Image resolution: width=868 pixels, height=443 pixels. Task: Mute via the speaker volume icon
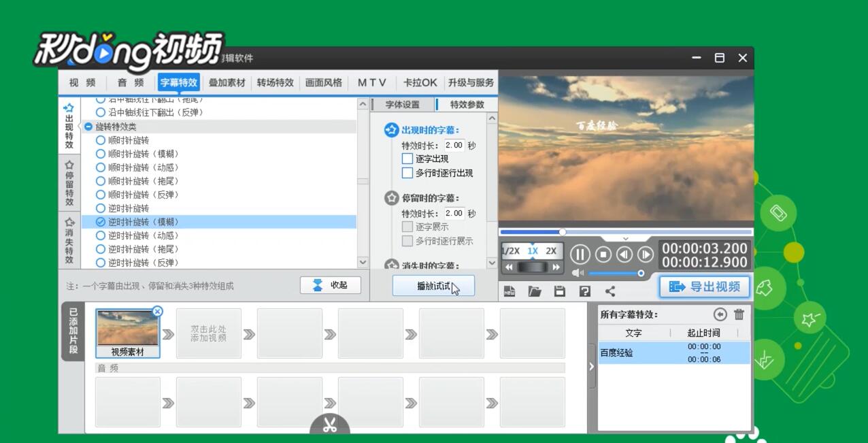point(578,273)
